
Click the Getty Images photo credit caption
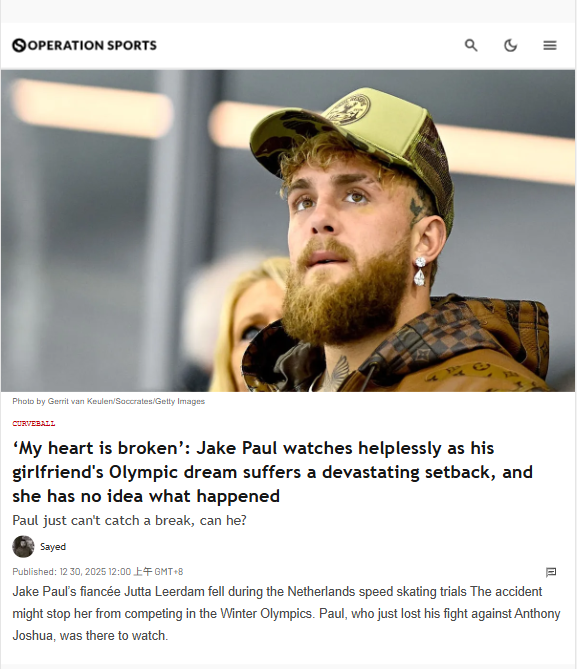108,401
